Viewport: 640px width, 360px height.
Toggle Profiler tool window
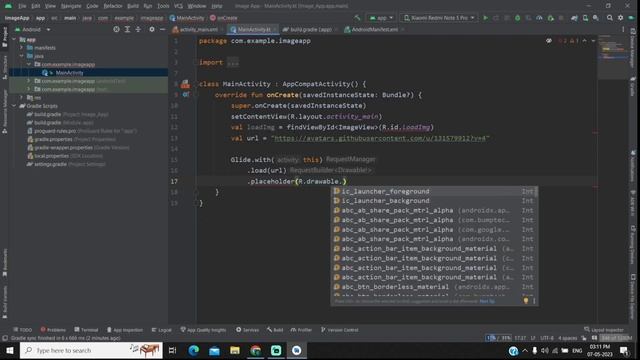click(301, 330)
